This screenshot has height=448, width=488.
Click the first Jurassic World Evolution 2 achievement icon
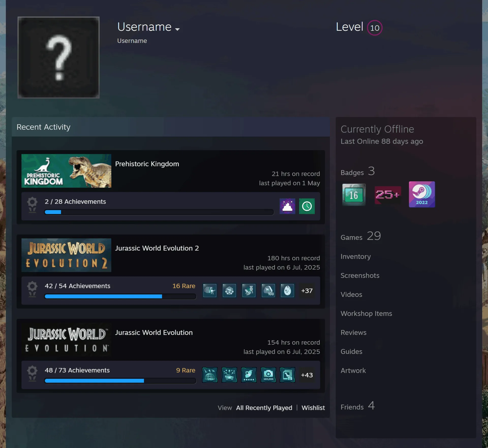point(210,291)
